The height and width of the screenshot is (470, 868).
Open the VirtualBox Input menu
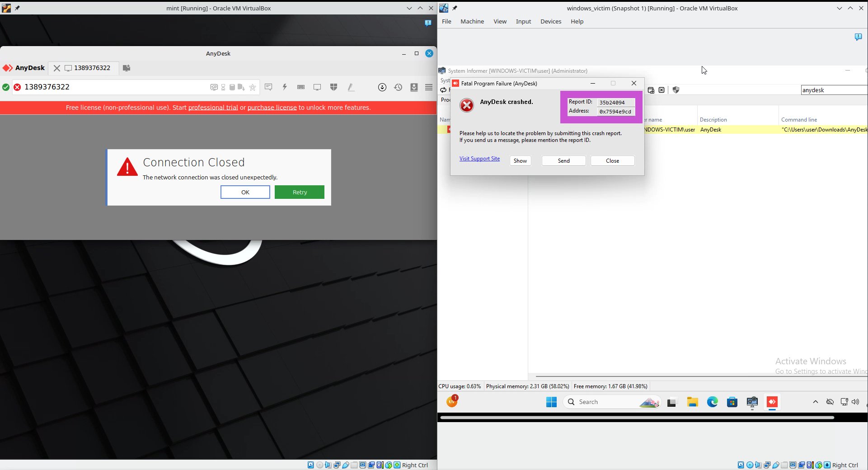pos(523,21)
